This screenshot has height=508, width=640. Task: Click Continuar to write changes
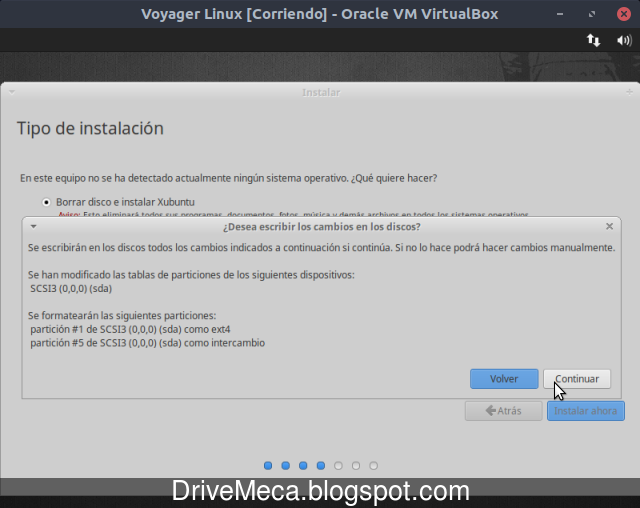coord(577,379)
